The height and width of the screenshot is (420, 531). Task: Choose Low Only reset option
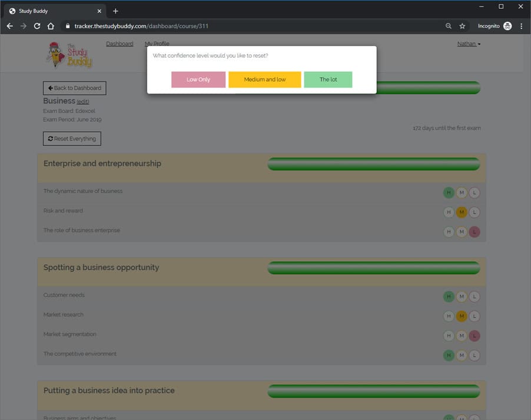198,79
